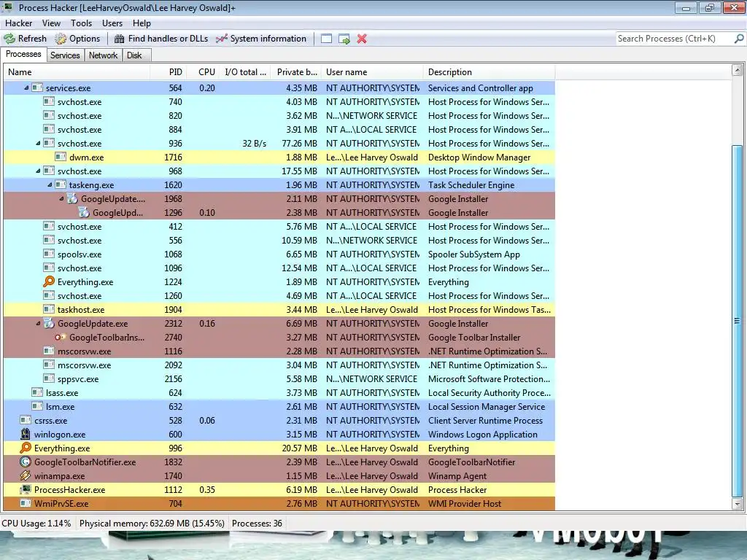Viewport: 747px width, 560px height.
Task: Open the Hacker menu
Action: tap(18, 23)
